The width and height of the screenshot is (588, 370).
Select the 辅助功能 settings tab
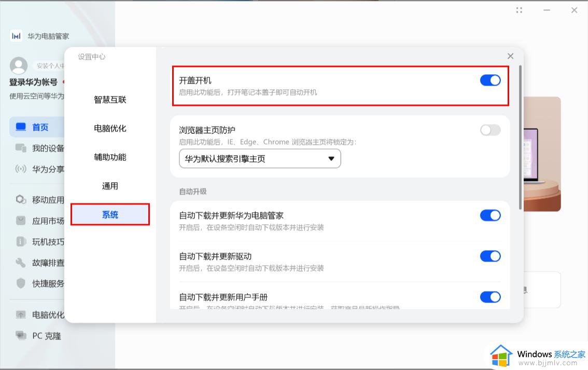pyautogui.click(x=110, y=157)
